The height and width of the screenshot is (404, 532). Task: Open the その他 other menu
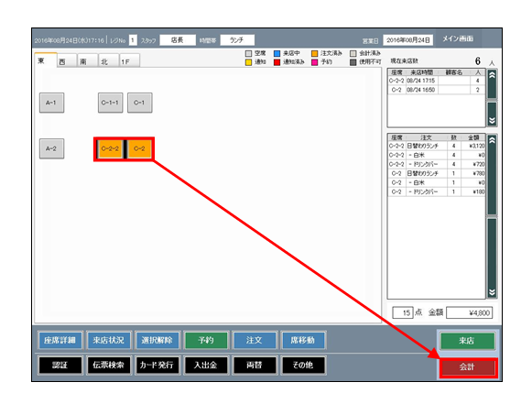click(303, 366)
